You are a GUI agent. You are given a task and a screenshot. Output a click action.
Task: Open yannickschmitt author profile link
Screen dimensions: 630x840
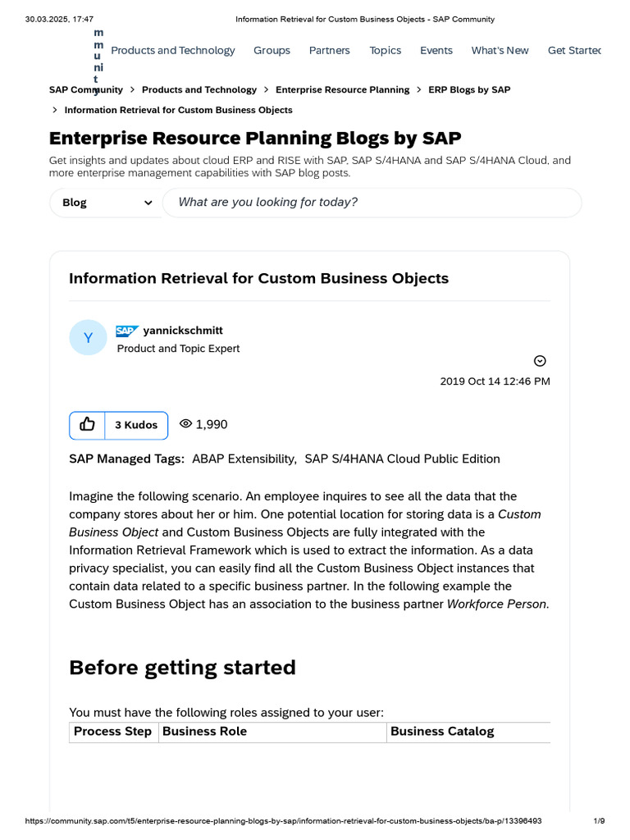click(183, 331)
